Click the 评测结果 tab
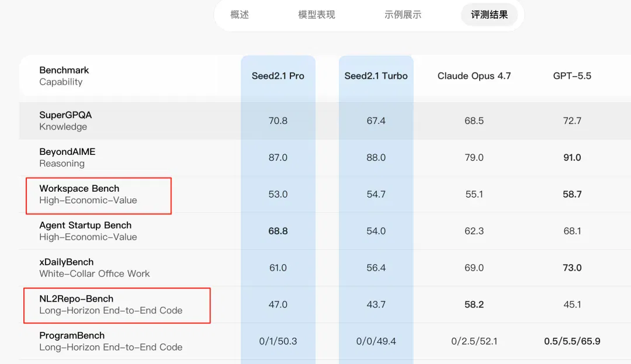The image size is (631, 364). pyautogui.click(x=490, y=15)
